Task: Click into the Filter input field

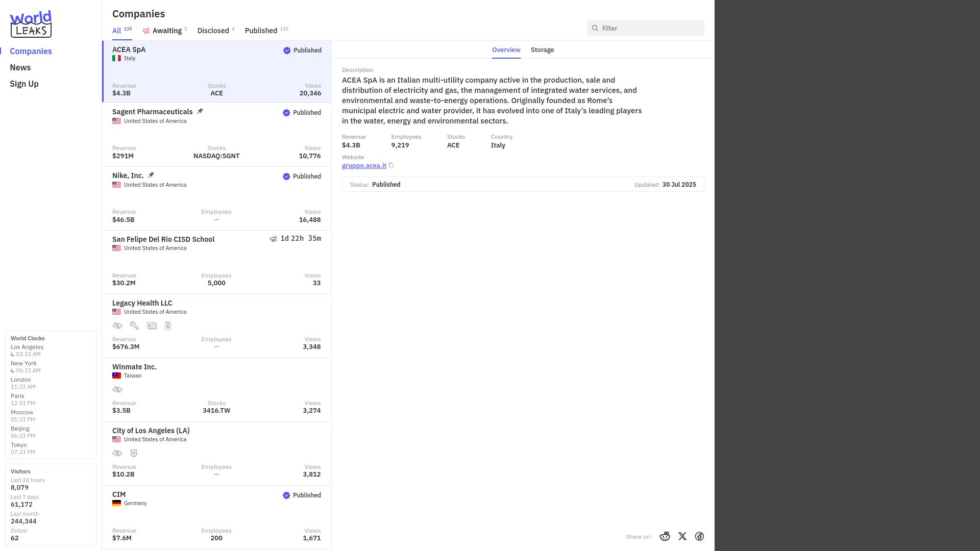Action: point(645,28)
